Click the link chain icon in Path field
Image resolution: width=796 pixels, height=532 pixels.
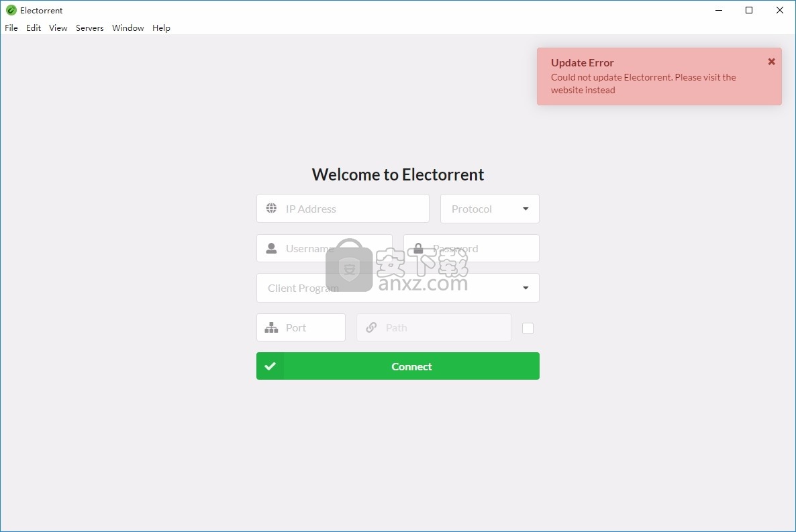pos(372,327)
